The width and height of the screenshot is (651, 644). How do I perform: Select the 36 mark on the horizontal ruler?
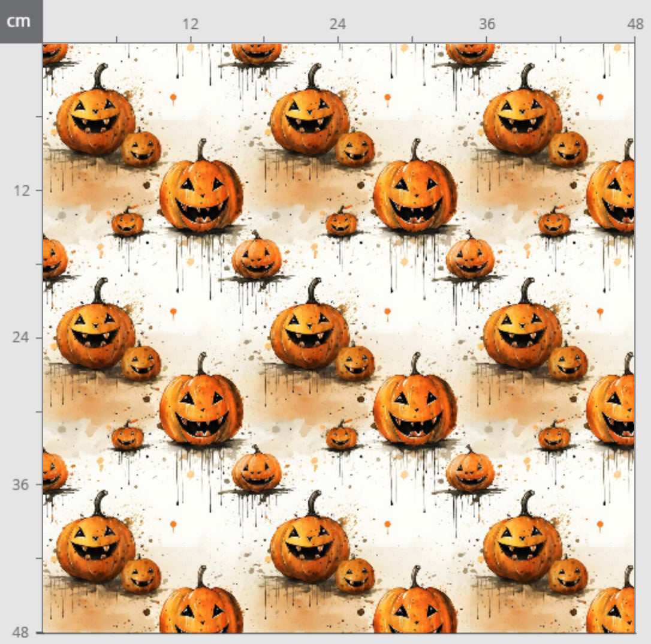(x=487, y=24)
